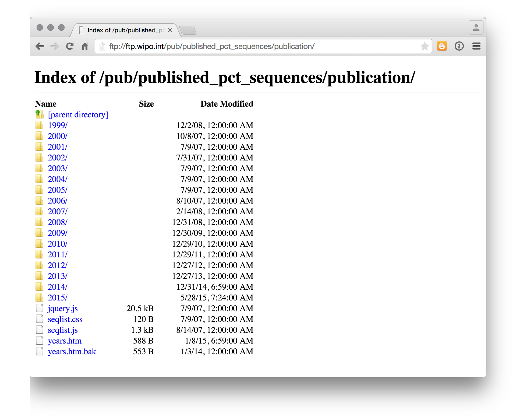Open a new tab
This screenshot has width=516, height=420.
(x=188, y=30)
